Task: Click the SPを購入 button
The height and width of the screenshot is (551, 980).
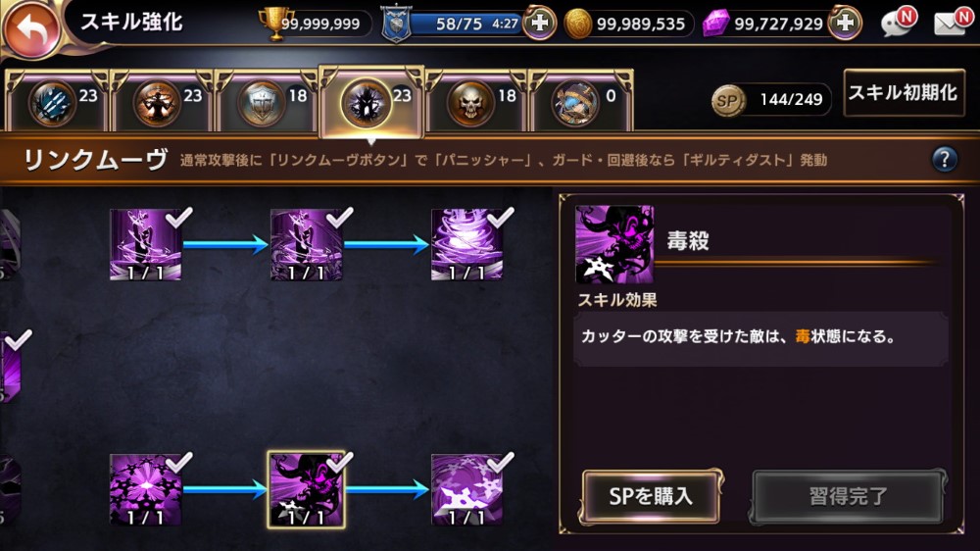Action: [x=651, y=497]
